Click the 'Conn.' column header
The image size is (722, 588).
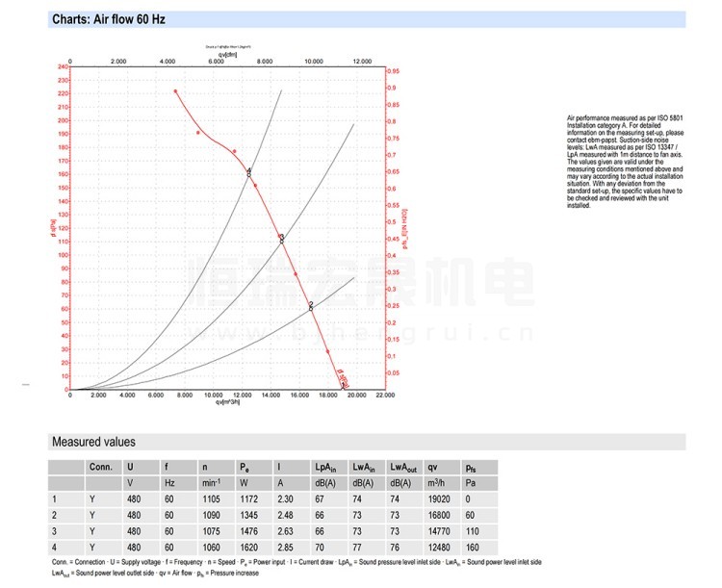pos(100,466)
